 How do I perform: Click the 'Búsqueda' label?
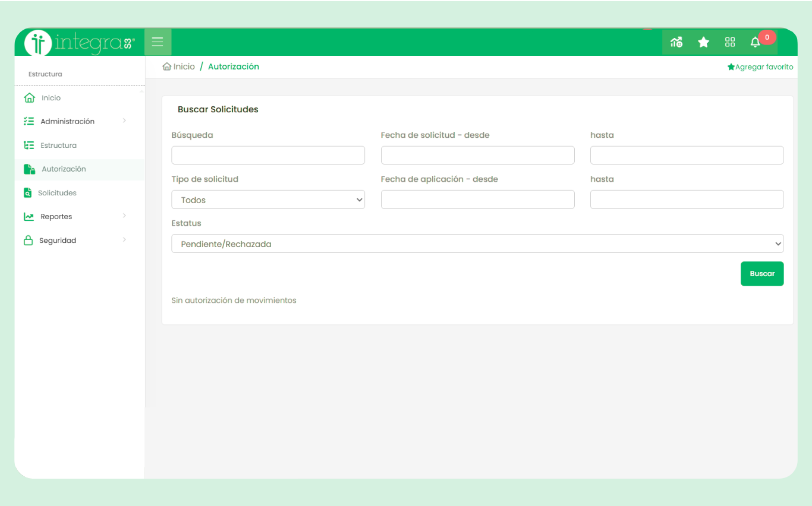point(192,135)
